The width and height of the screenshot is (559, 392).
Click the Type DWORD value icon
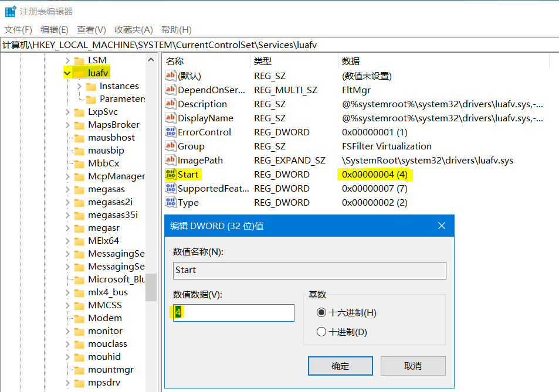click(171, 202)
